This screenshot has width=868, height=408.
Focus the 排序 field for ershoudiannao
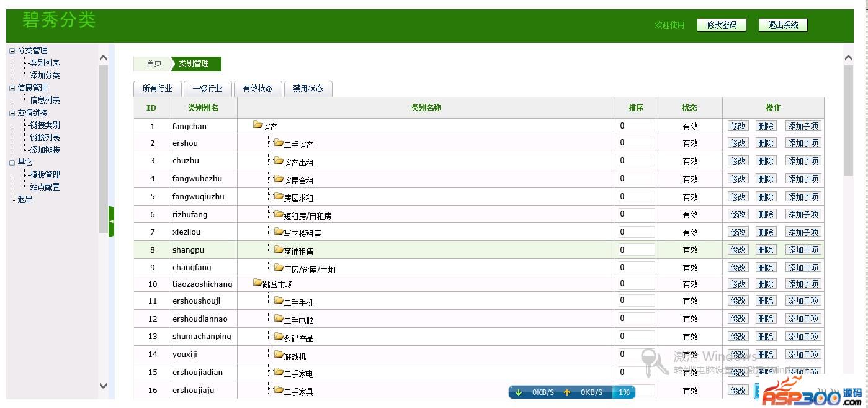[x=637, y=319]
